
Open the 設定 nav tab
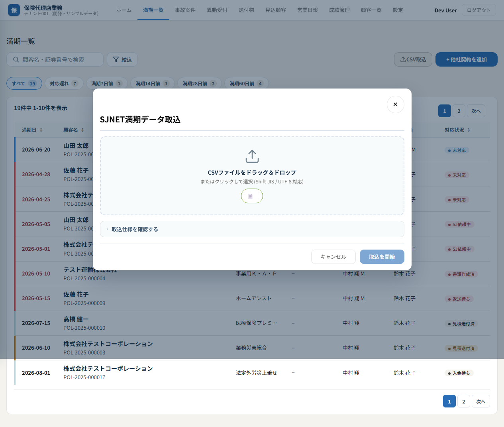(x=398, y=10)
